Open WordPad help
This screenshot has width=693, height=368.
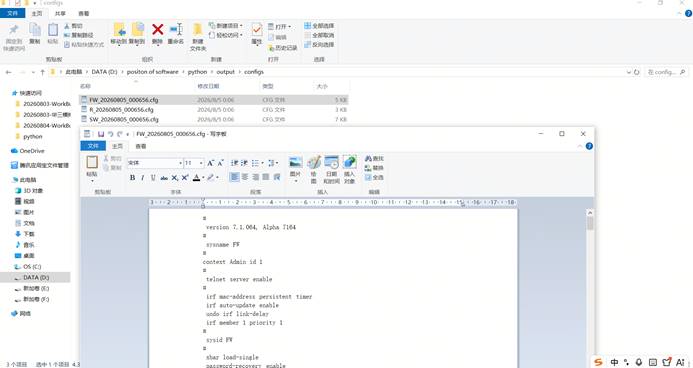point(589,146)
